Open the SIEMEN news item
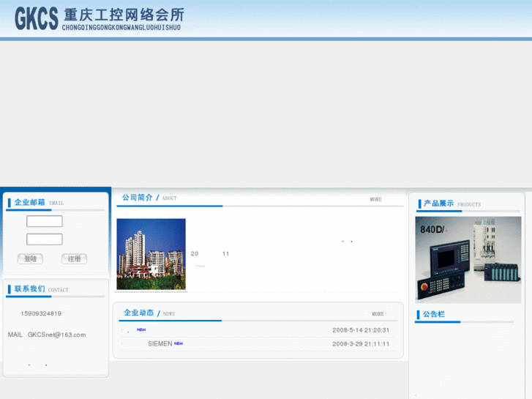 click(160, 343)
